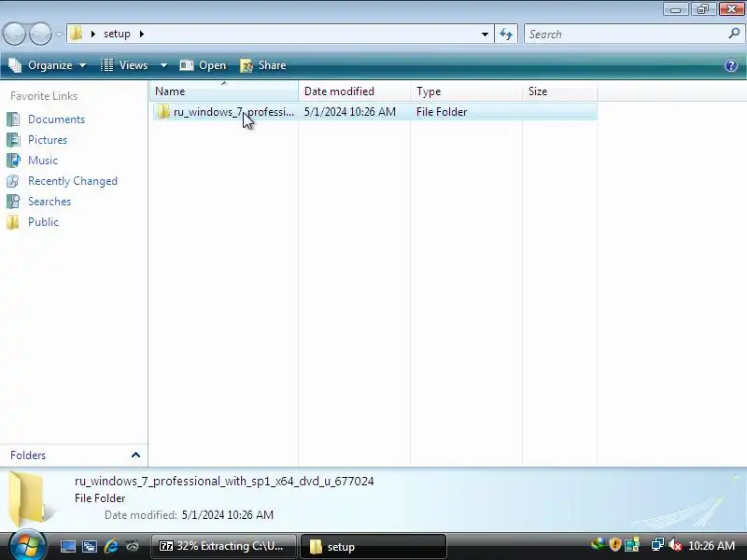Click the magnifier search icon

[734, 34]
